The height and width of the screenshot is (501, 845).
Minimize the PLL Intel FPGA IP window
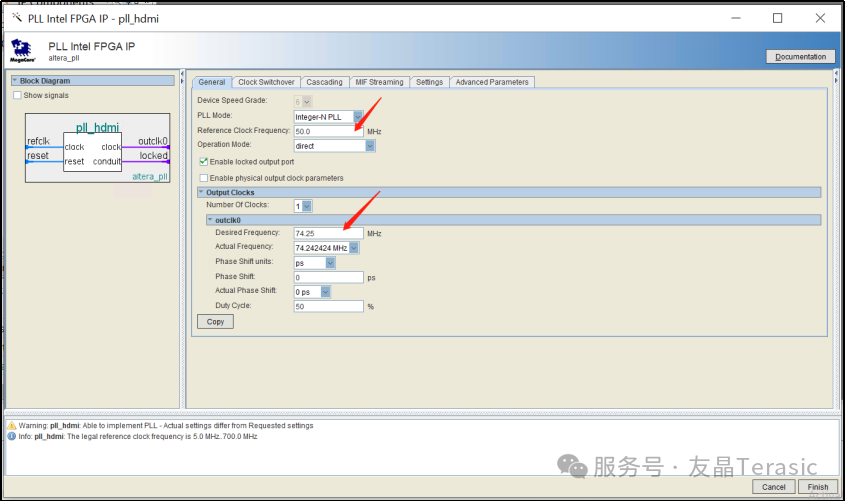tap(736, 18)
